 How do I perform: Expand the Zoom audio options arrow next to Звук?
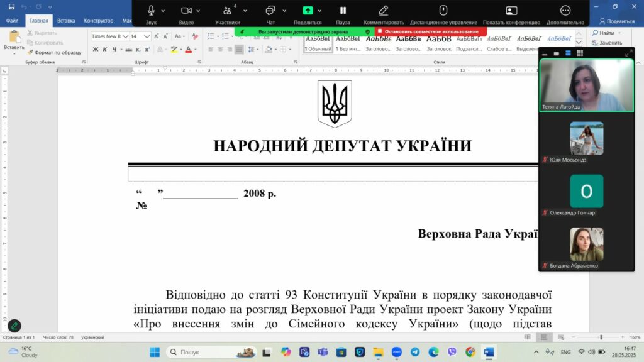pos(163,11)
